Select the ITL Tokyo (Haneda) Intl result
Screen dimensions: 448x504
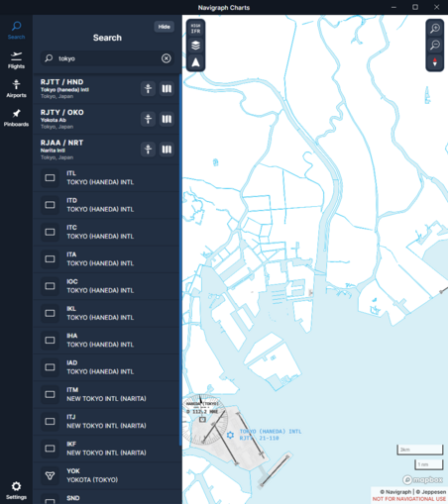click(x=106, y=178)
